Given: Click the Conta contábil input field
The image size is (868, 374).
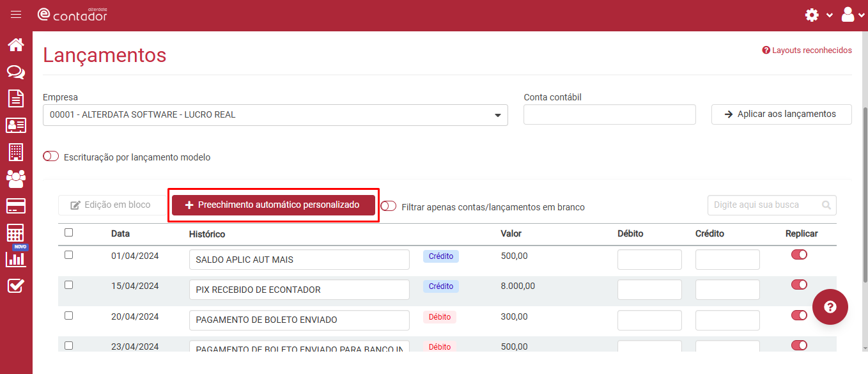Looking at the screenshot, I should click(610, 114).
